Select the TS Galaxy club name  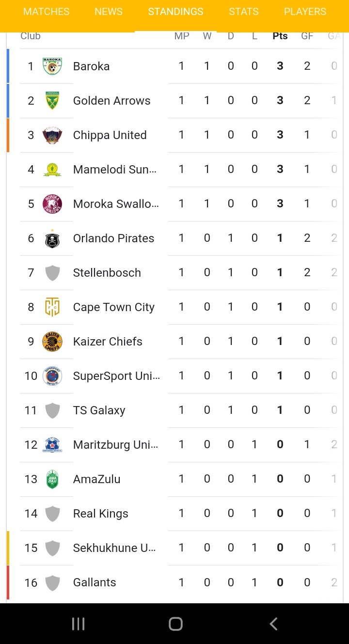pyautogui.click(x=99, y=410)
